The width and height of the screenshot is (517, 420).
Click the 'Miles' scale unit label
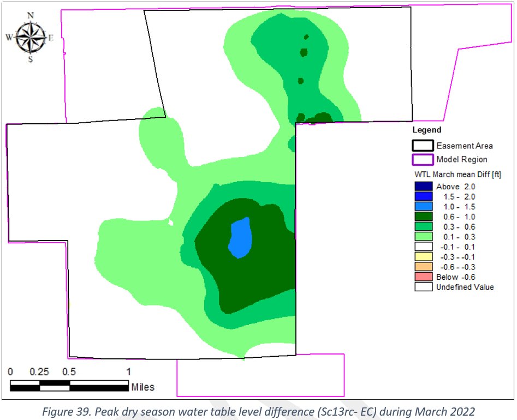(143, 387)
